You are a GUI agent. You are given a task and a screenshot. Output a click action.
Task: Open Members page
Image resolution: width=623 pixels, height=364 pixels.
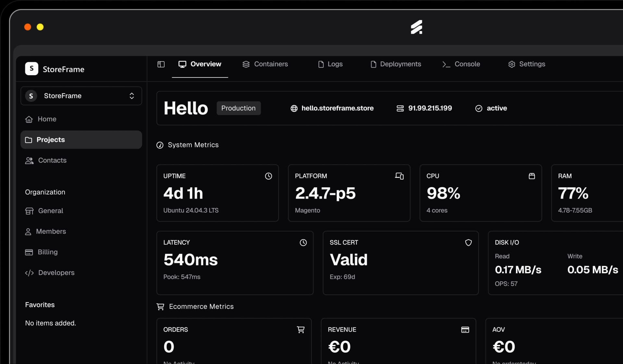coord(51,231)
